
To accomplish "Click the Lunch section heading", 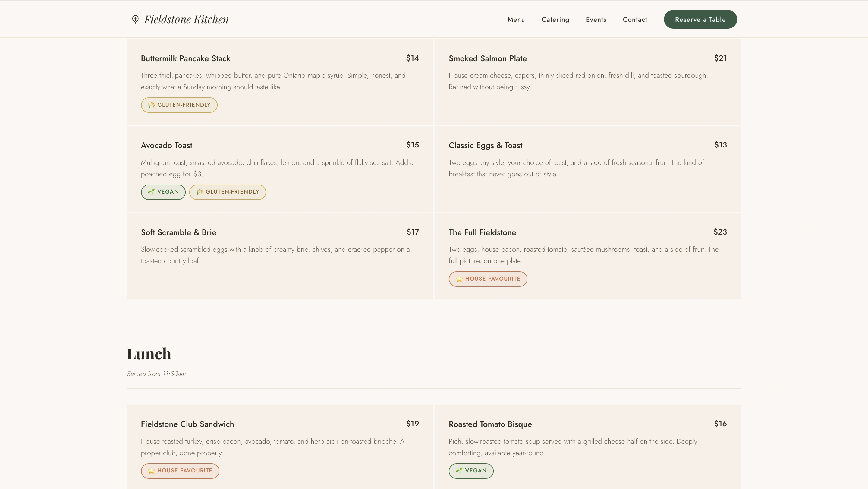I will (x=149, y=354).
